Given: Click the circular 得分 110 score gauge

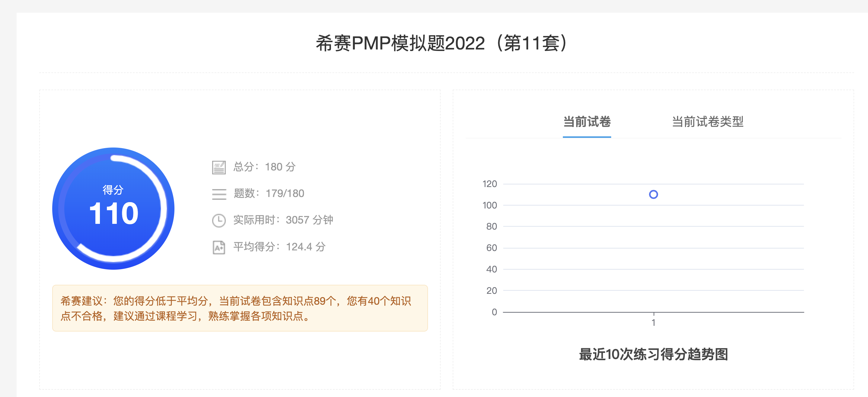Looking at the screenshot, I should (x=113, y=208).
